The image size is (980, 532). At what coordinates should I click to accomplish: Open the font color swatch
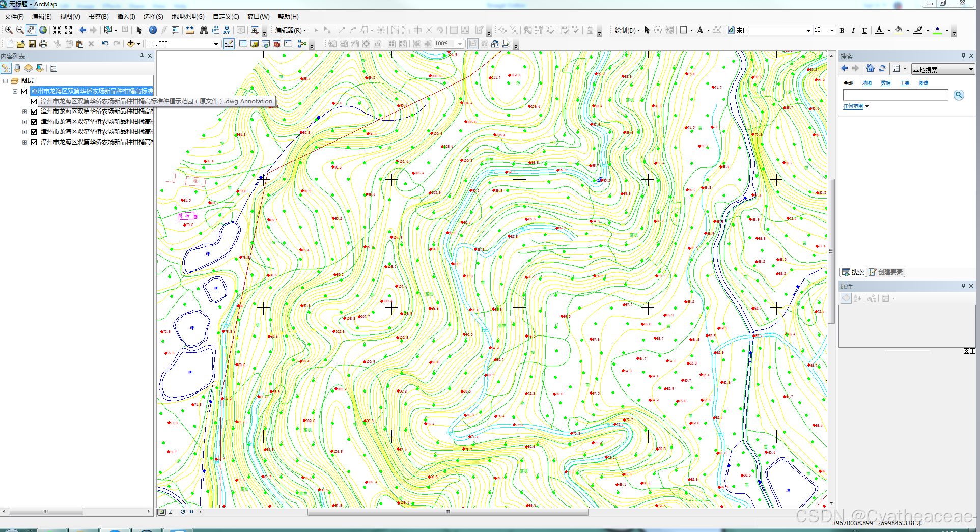(x=879, y=30)
